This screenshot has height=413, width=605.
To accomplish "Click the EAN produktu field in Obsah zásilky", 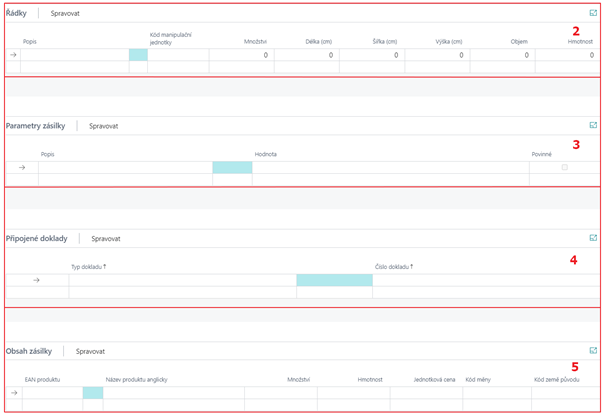I will point(52,393).
